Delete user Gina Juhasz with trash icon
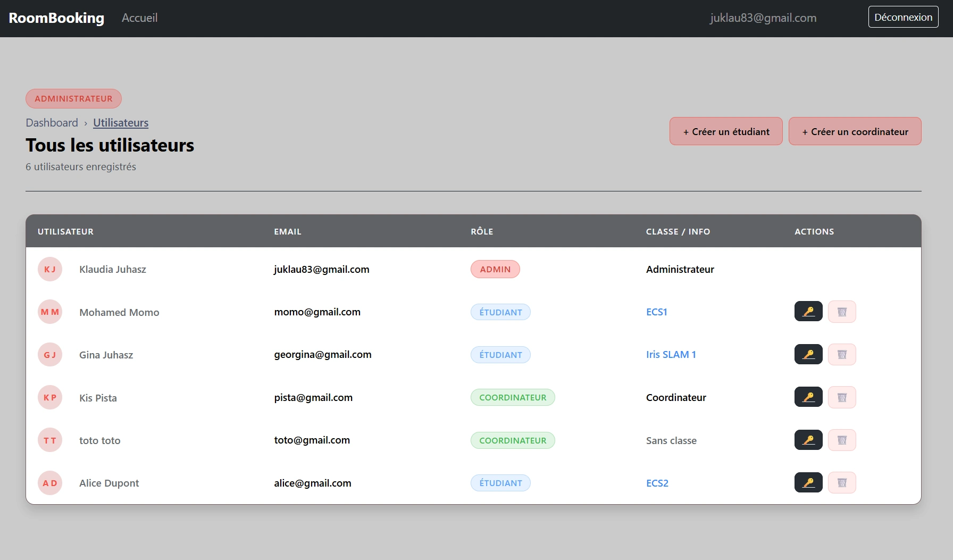The width and height of the screenshot is (953, 560). [842, 354]
